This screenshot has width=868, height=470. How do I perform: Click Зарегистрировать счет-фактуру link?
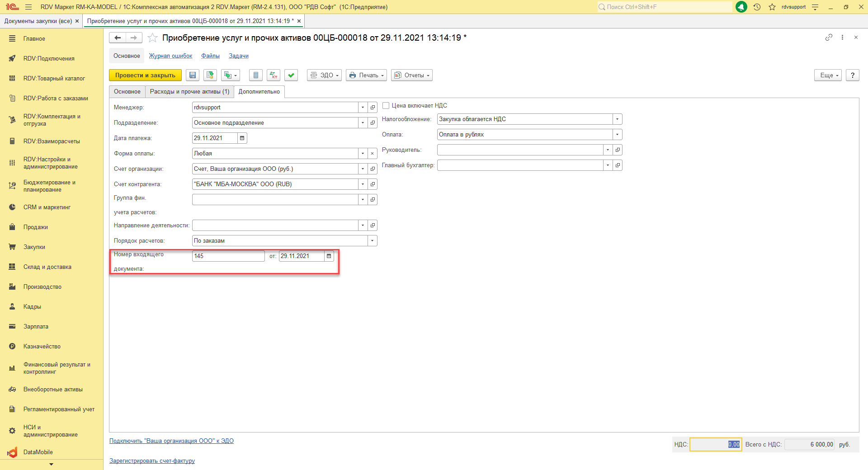[152, 461]
